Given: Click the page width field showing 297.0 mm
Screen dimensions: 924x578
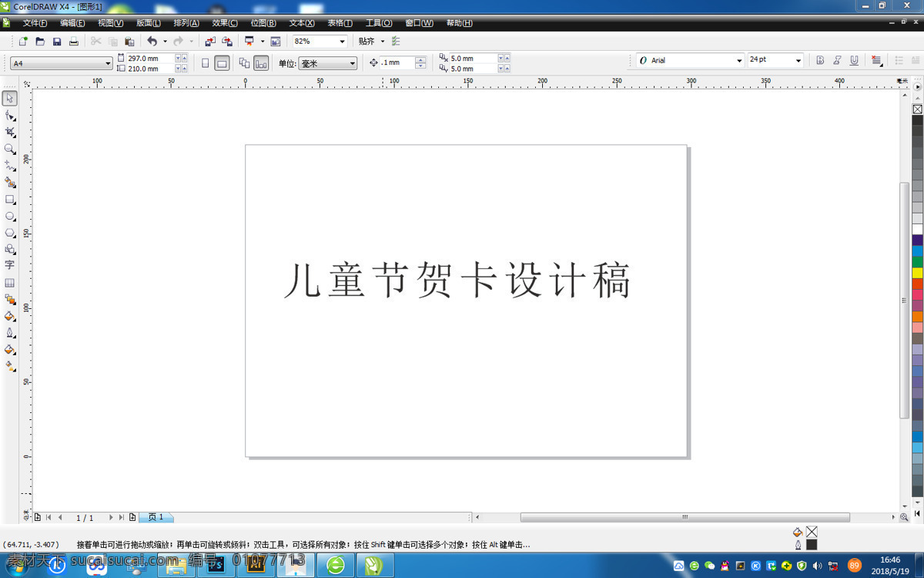Looking at the screenshot, I should click(150, 59).
